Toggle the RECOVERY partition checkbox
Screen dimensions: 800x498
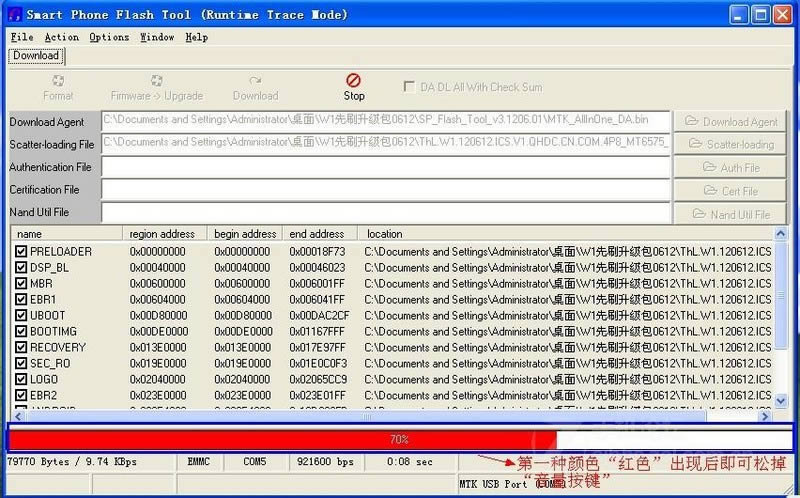click(21, 347)
